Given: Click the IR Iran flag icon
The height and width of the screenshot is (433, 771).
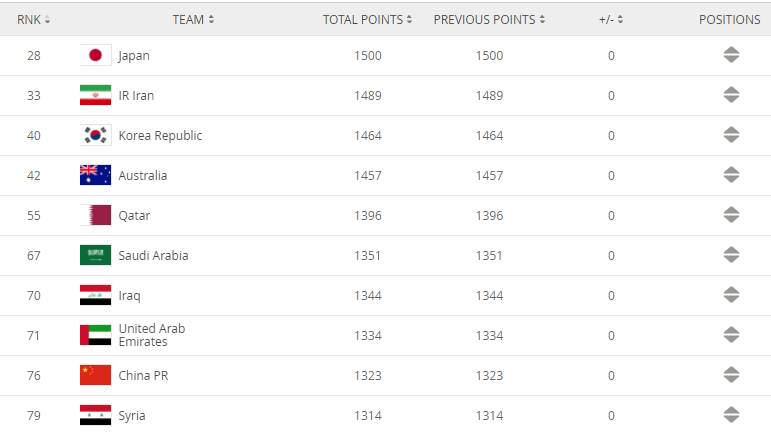Looking at the screenshot, I should (95, 96).
